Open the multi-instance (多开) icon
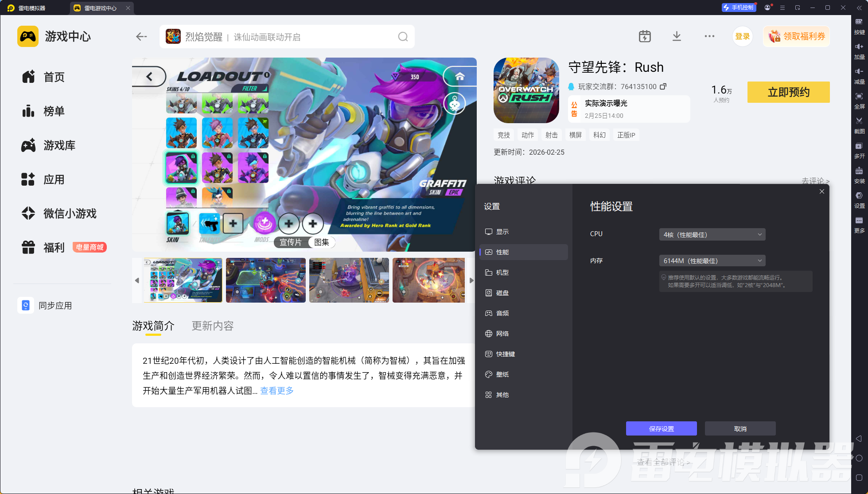 pos(859,146)
